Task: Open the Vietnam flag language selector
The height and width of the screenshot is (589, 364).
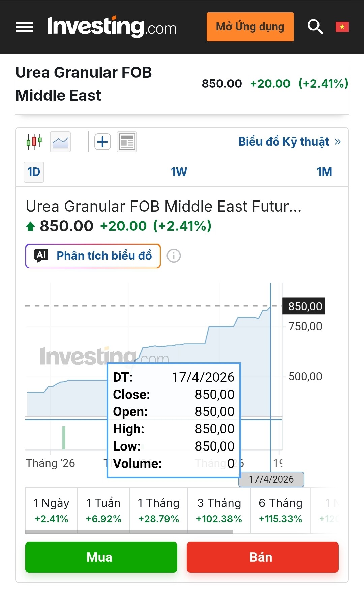Action: pos(342,27)
